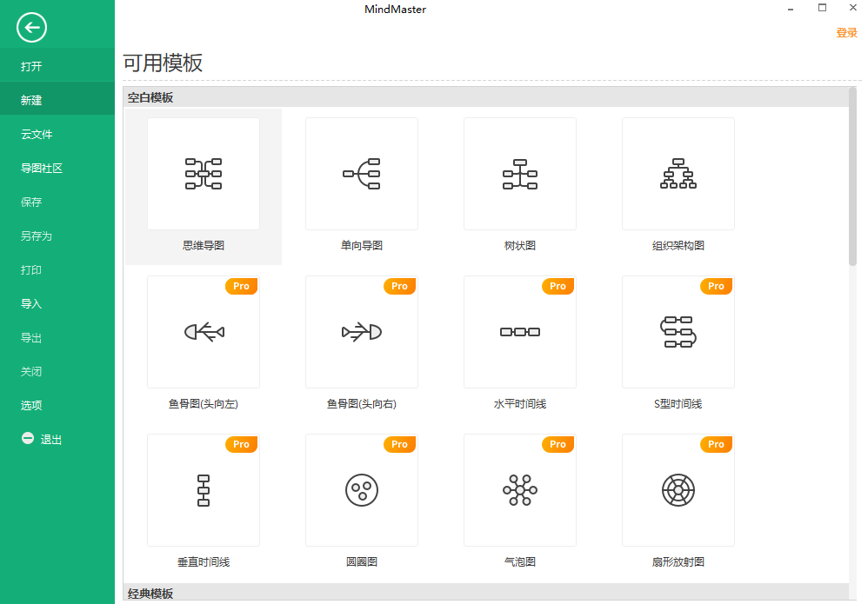Click the 鱼骨图(头向右) label text
Screen dimensions: 868x604
pos(362,404)
